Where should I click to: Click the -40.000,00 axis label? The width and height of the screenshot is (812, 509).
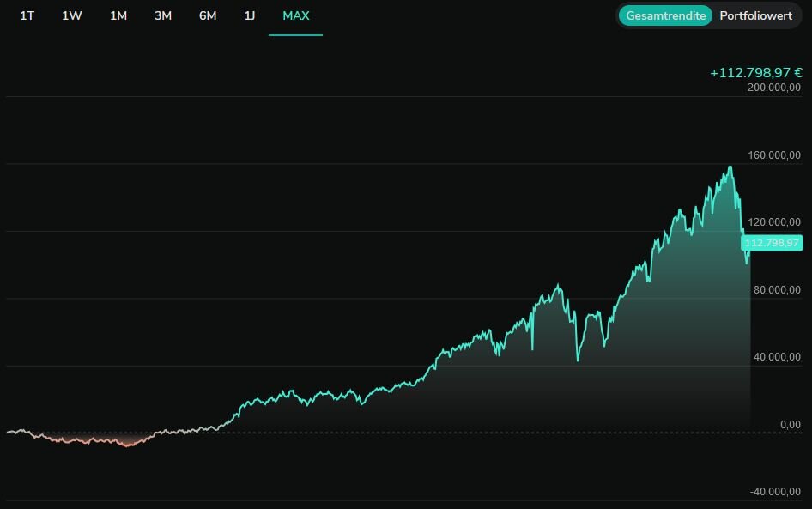774,492
